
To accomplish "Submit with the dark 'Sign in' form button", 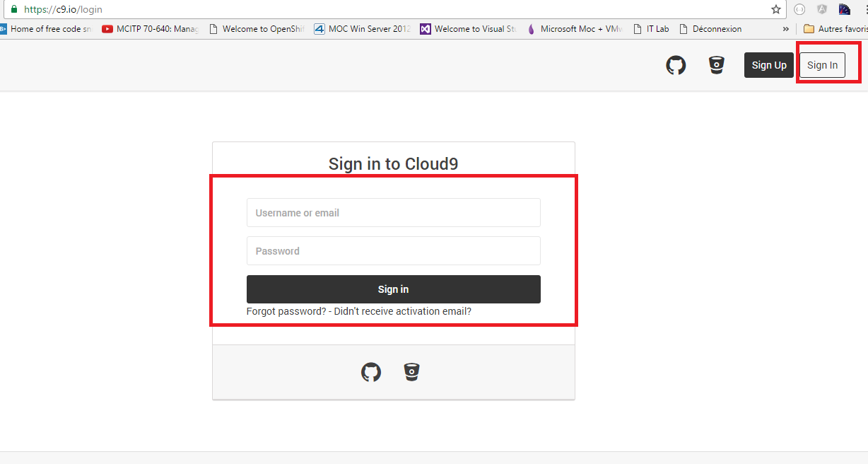I will click(394, 289).
